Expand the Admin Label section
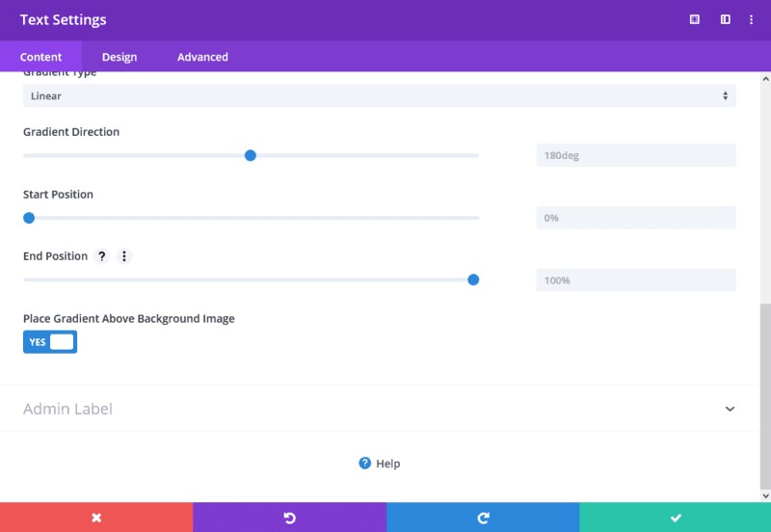Viewport: 771px width, 532px height. [67, 409]
